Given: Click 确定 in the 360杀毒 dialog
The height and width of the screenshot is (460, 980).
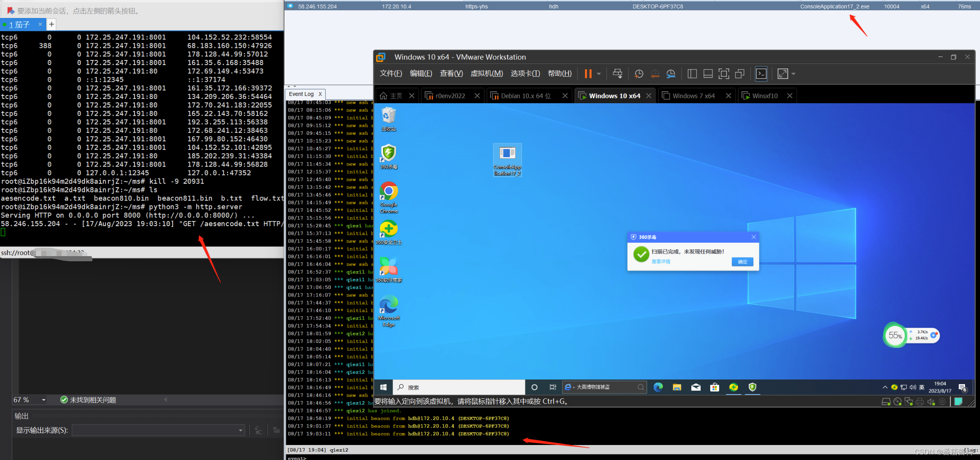Looking at the screenshot, I should (743, 262).
